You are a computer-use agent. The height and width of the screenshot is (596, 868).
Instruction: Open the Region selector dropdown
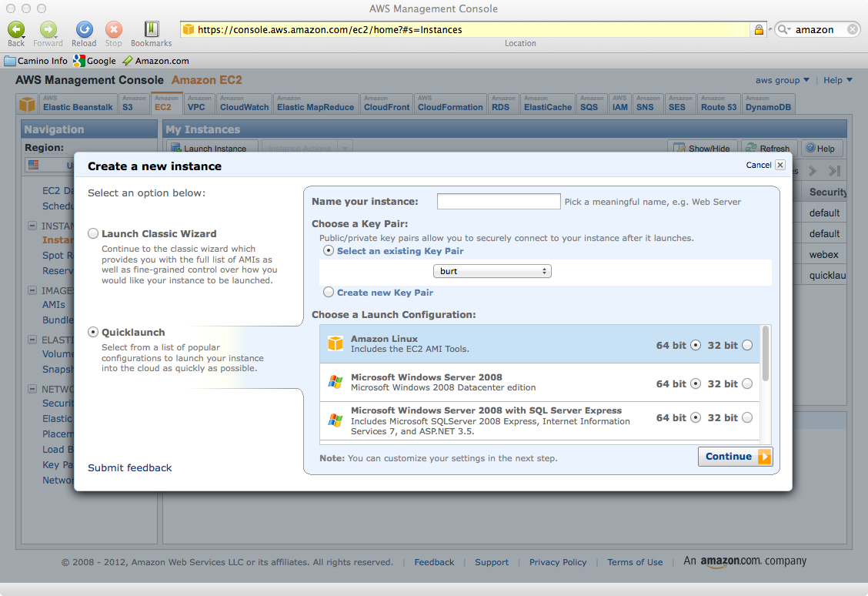coord(50,165)
